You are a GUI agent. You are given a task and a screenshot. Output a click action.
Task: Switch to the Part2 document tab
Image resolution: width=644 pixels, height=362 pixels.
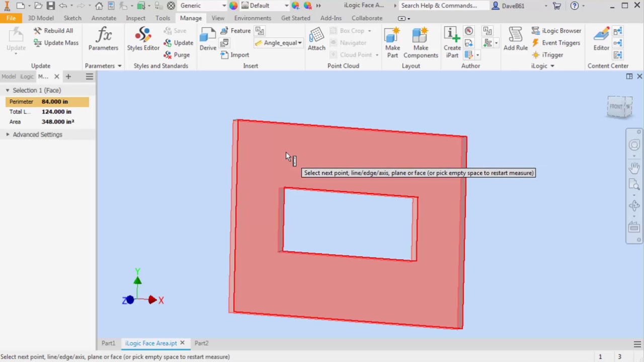point(201,343)
